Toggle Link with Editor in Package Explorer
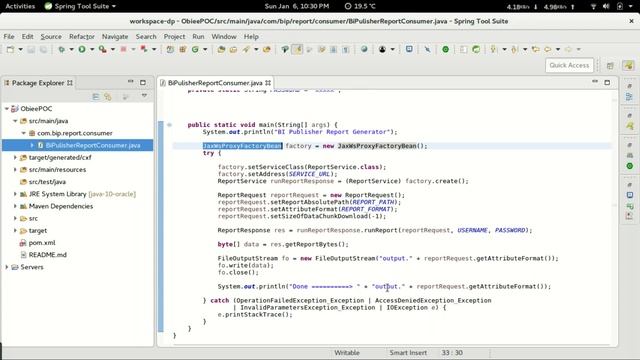Image resolution: width=640 pixels, height=360 pixels. (x=108, y=97)
